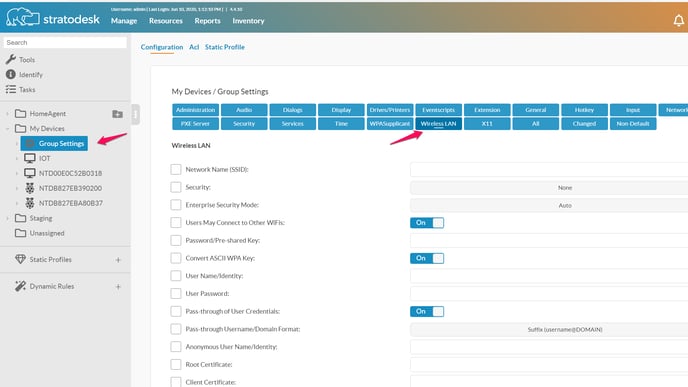Open Tools wrench icon
This screenshot has width=688, height=387.
click(11, 59)
